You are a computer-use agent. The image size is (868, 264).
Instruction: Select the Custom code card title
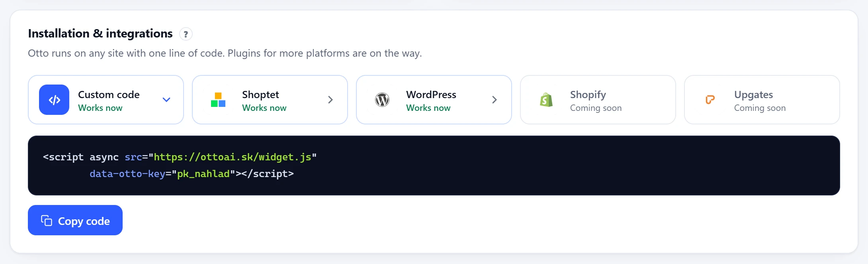pyautogui.click(x=109, y=95)
